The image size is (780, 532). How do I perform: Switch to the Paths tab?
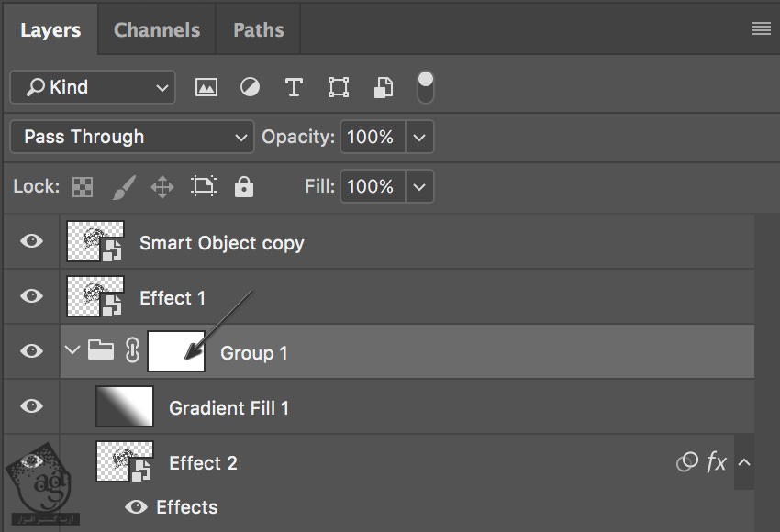(258, 29)
